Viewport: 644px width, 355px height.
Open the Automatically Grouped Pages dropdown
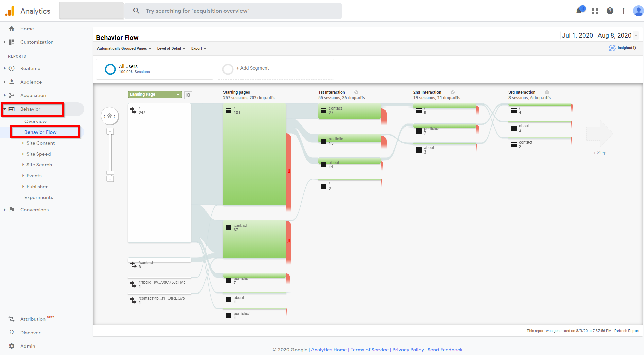coord(123,48)
